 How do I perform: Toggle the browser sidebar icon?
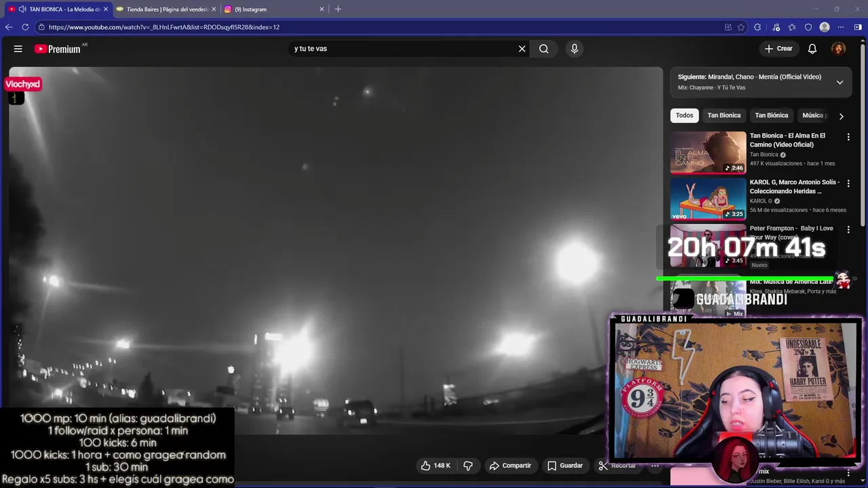(x=858, y=27)
